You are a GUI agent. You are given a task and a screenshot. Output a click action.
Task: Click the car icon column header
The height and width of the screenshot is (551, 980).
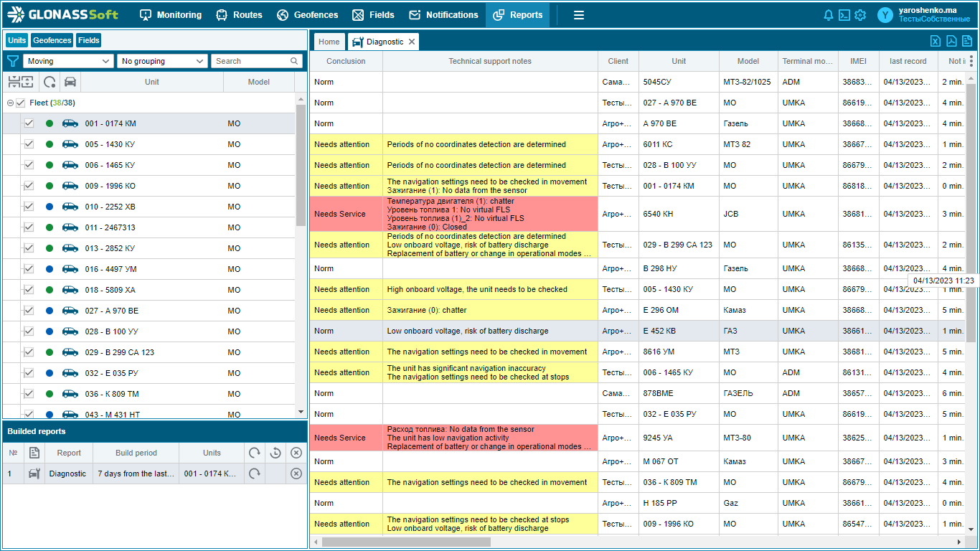coord(70,82)
